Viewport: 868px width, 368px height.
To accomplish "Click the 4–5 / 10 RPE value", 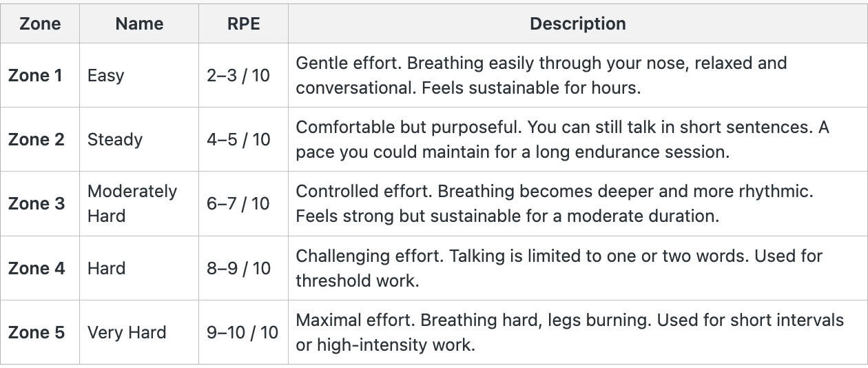I will pos(238,139).
